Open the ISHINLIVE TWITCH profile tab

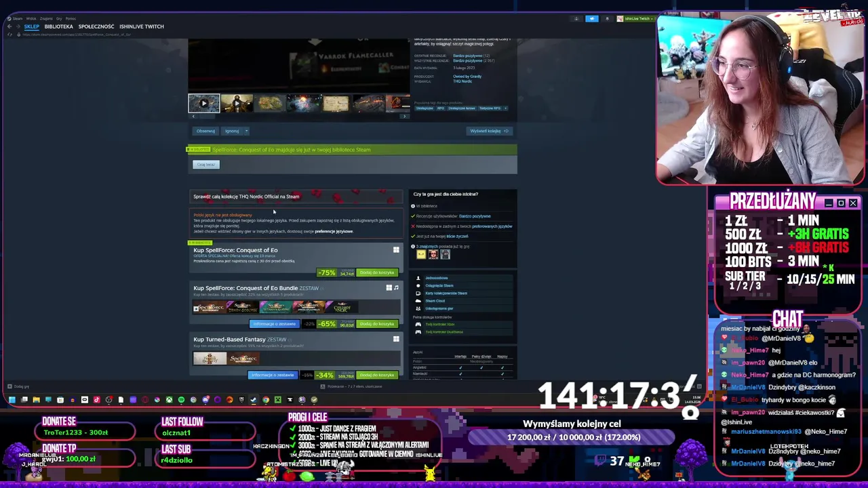(x=142, y=26)
